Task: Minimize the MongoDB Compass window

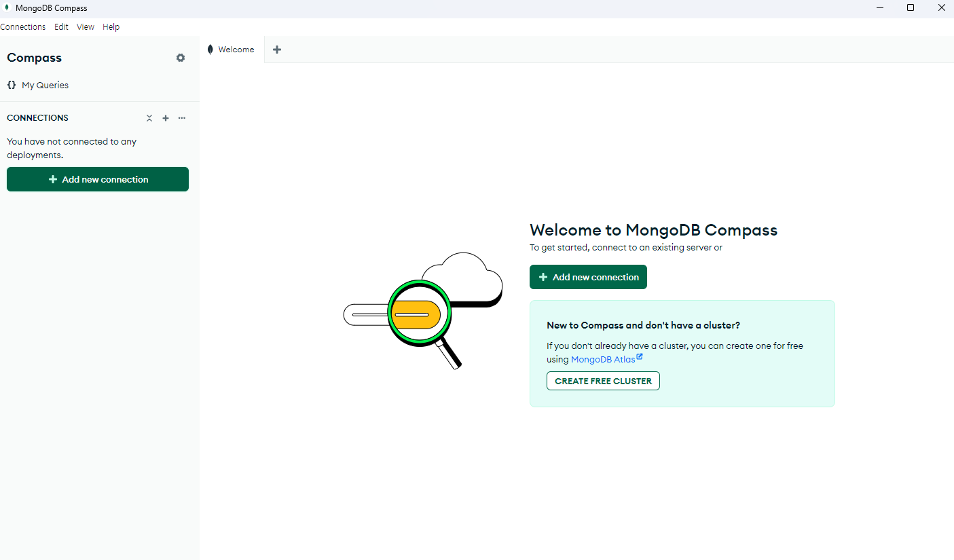Action: coord(880,8)
